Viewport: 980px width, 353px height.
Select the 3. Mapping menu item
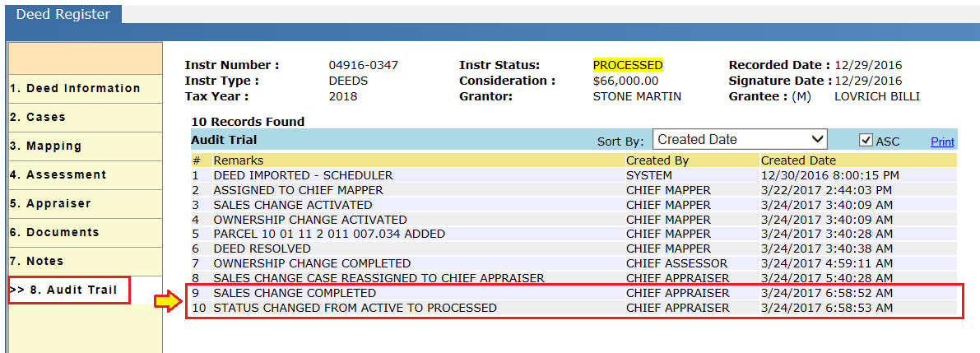85,146
